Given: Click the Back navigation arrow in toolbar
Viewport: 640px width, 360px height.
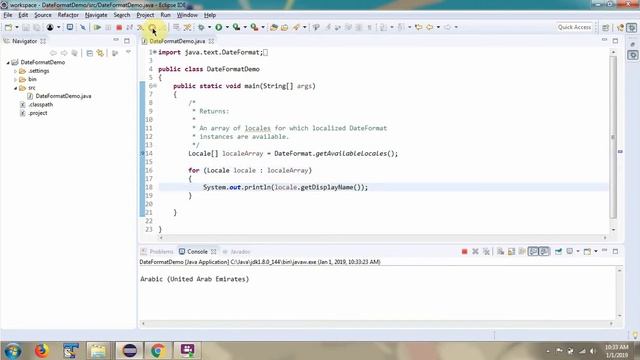Looking at the screenshot, I should (x=429, y=27).
